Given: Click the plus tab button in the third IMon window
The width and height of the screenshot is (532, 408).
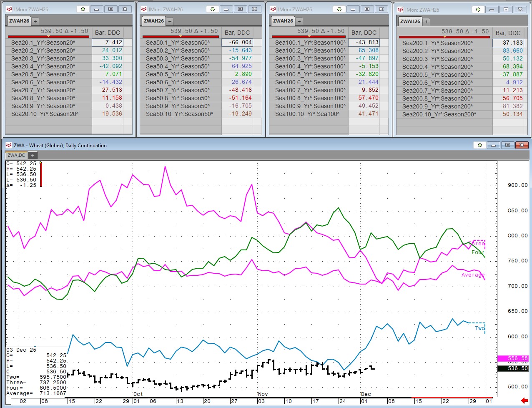Looking at the screenshot, I should click(x=299, y=21).
